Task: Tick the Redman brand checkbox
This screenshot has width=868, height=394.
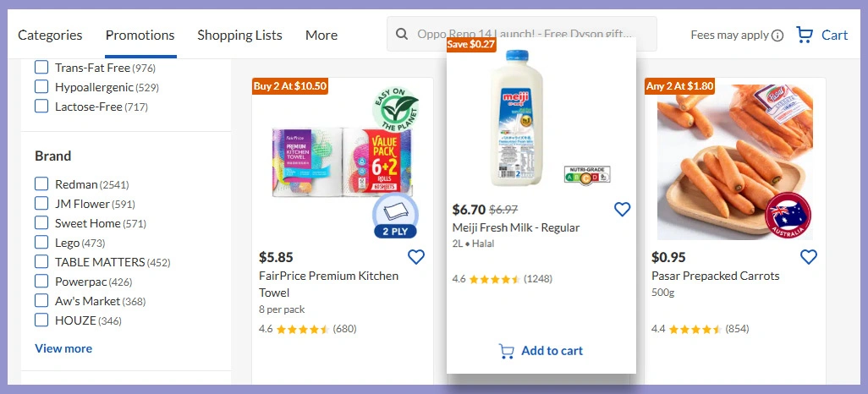Action: pos(41,184)
